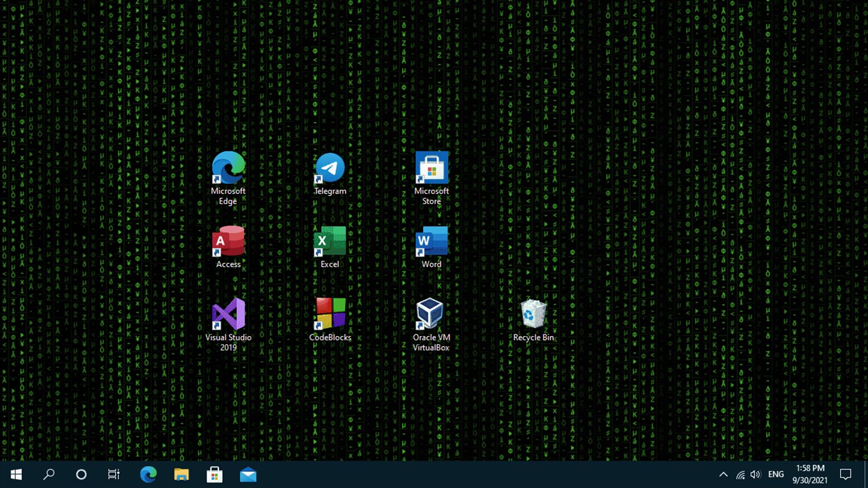Open Visual Studio 2019
This screenshot has height=488, width=868.
click(x=228, y=314)
